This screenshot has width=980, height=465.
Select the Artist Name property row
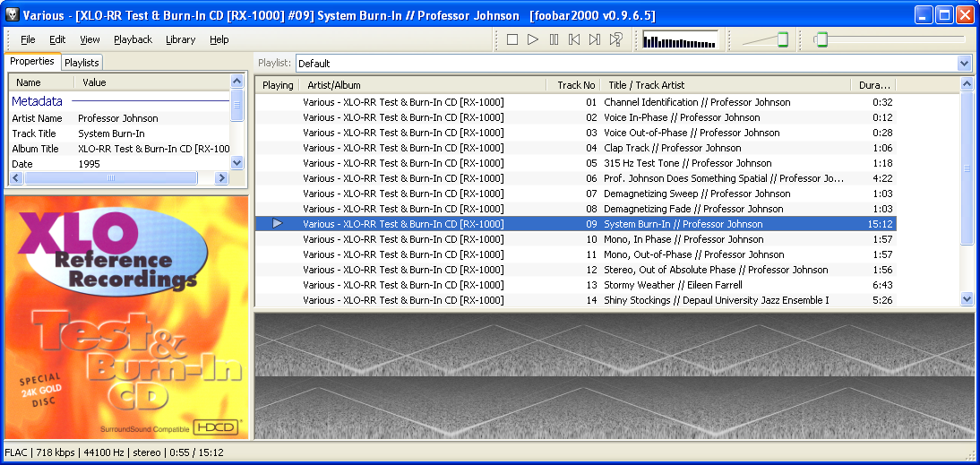pyautogui.click(x=119, y=118)
